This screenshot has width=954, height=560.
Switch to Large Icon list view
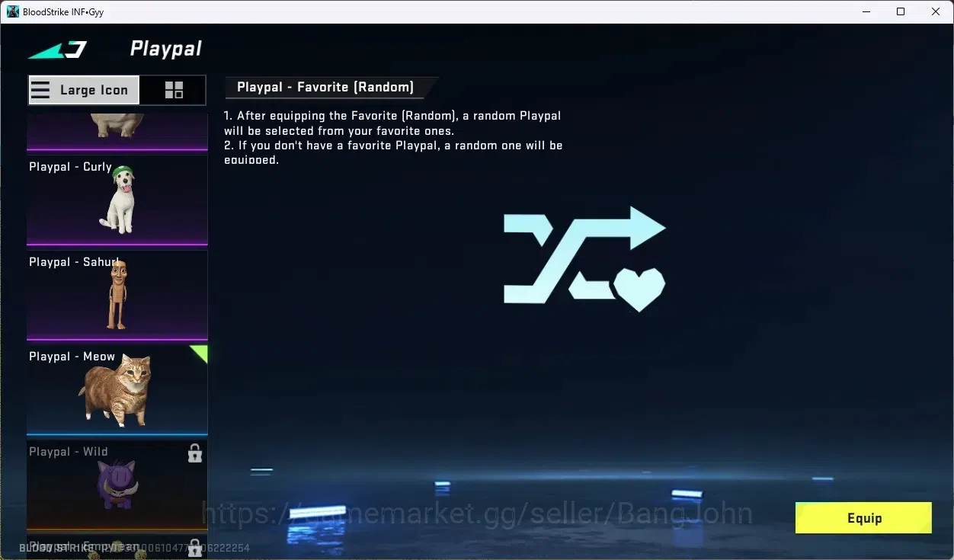coord(84,90)
